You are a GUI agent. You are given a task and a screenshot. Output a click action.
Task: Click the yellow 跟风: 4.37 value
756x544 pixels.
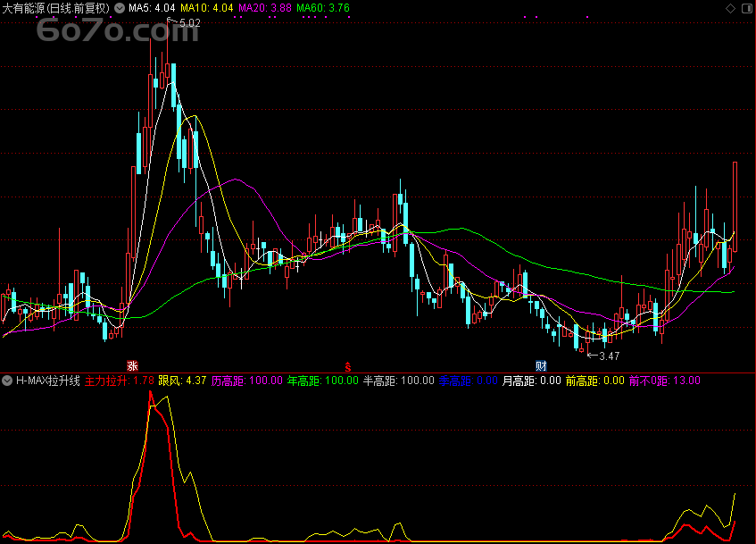182,381
